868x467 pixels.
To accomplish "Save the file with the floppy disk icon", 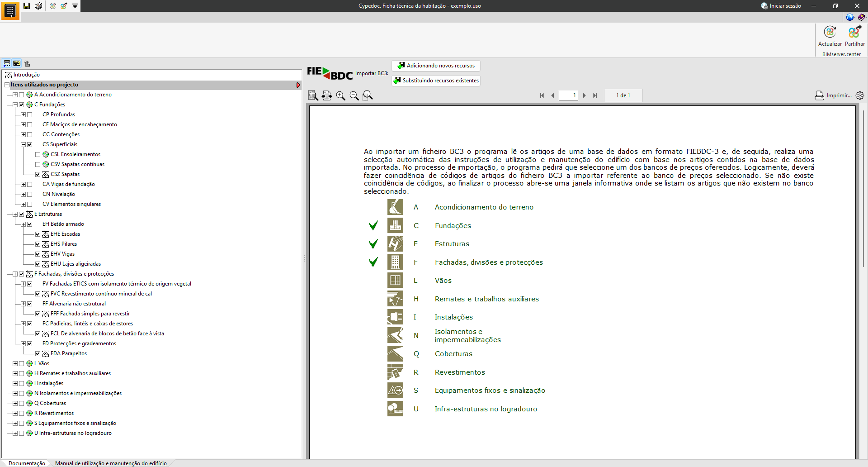I will point(27,6).
